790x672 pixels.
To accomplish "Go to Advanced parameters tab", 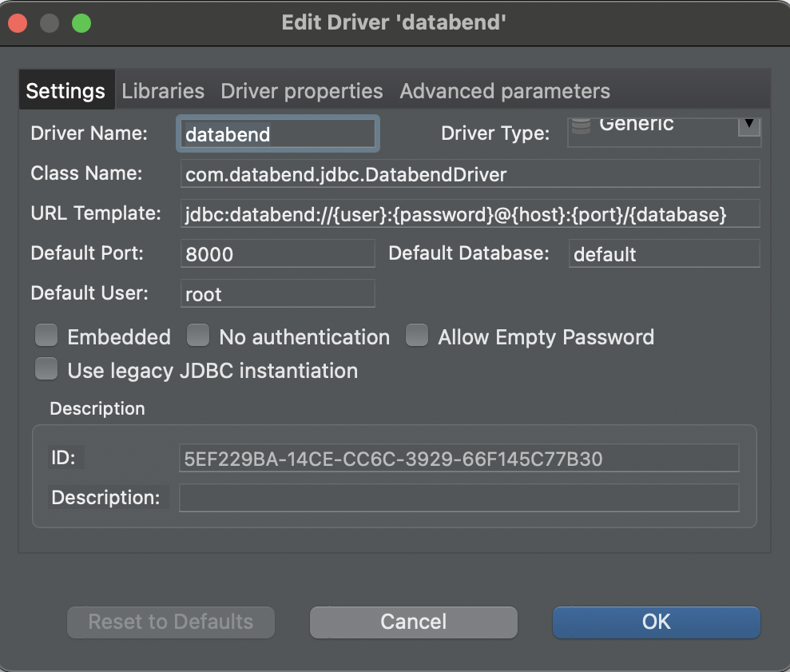I will tap(505, 91).
